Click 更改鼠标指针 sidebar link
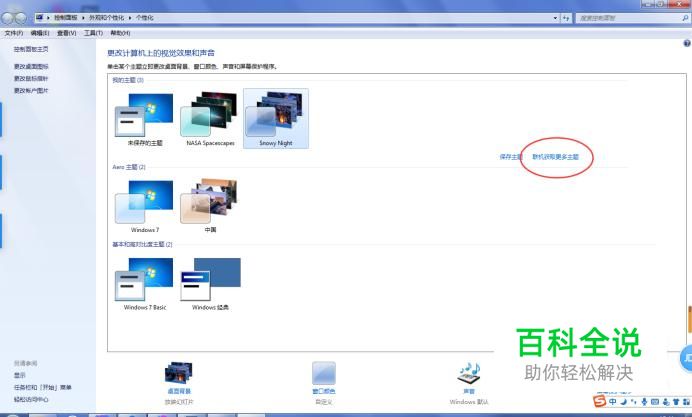 [31, 79]
